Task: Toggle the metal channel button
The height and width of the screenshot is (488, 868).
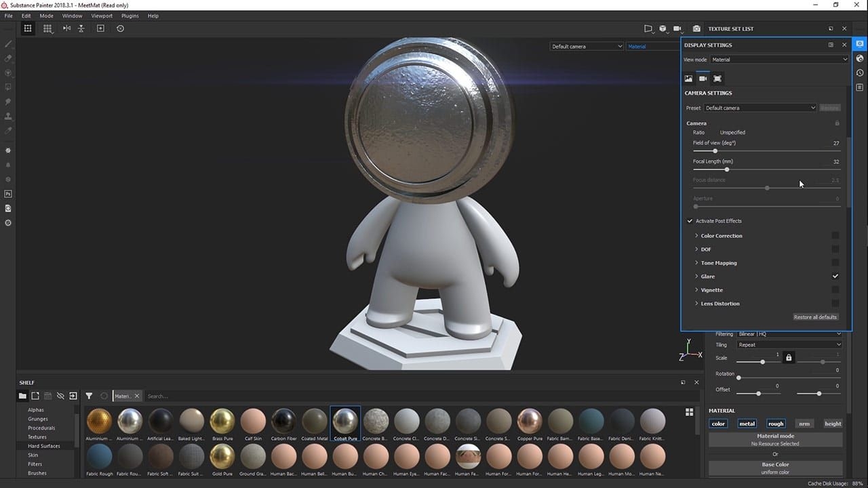Action: [x=747, y=424]
